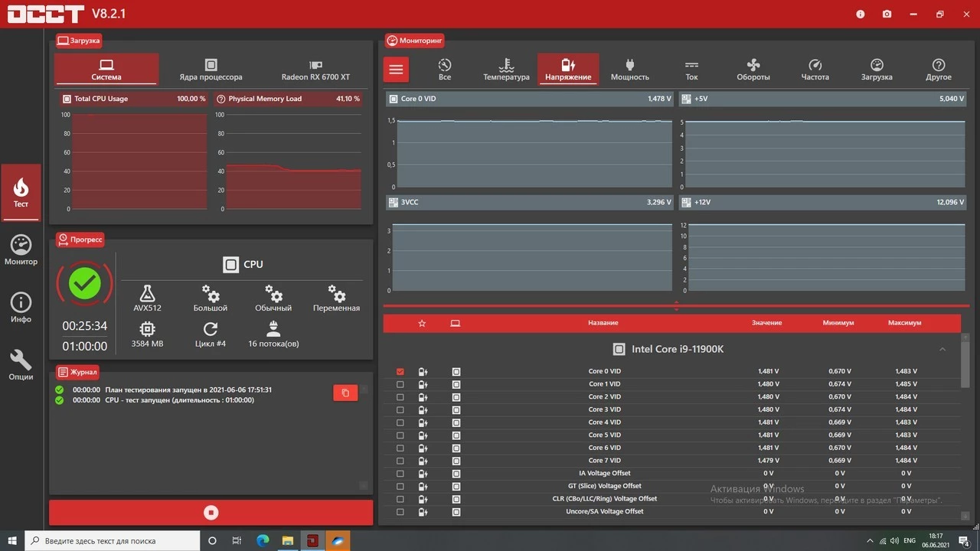Select the Все monitoring tab
Viewport: 980px width, 551px height.
445,69
